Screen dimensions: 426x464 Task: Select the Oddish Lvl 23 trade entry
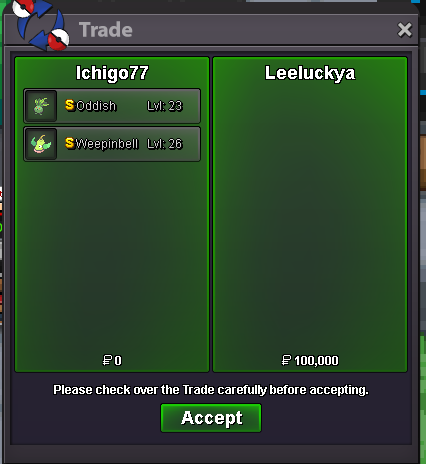[112, 106]
